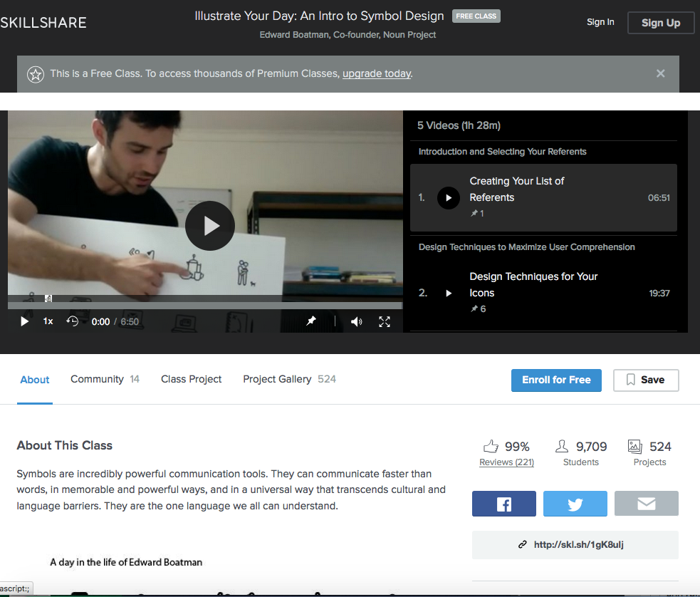Click the 524 Projects count
Viewport: 700px width, 597px height.
[x=660, y=447]
